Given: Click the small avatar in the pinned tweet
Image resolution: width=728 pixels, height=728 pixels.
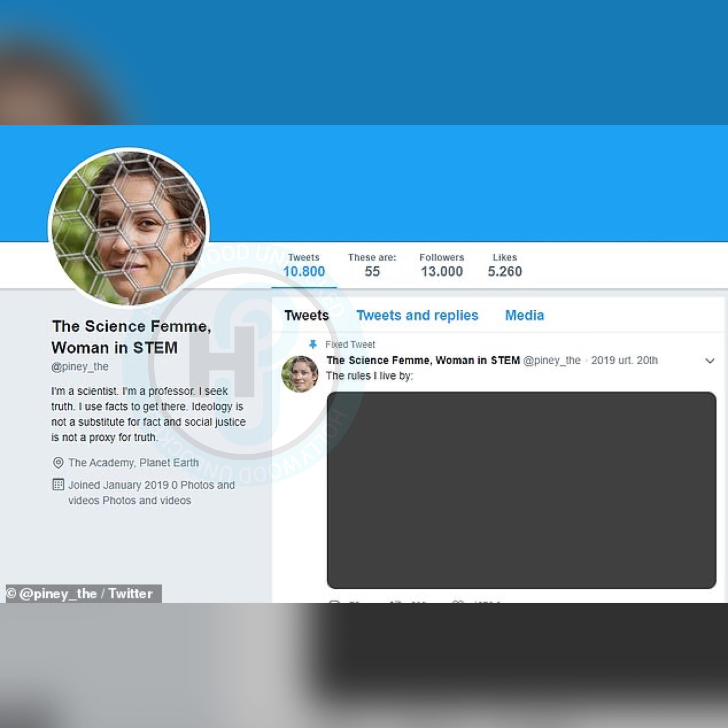Looking at the screenshot, I should tap(300, 374).
